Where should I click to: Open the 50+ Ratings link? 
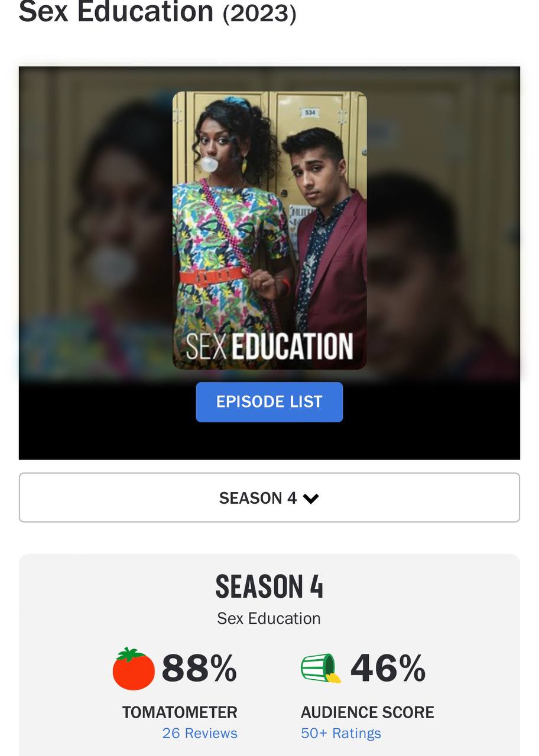click(341, 733)
